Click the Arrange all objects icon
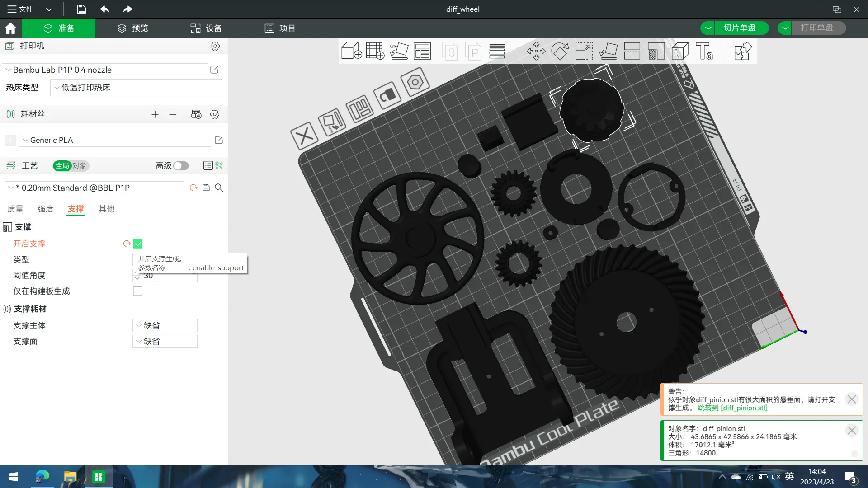The width and height of the screenshot is (868, 488). pyautogui.click(x=422, y=51)
